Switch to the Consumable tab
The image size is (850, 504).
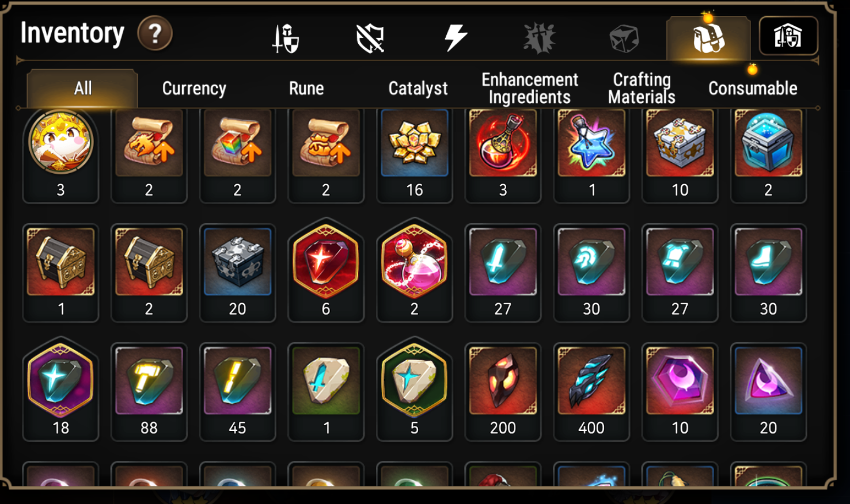click(753, 89)
